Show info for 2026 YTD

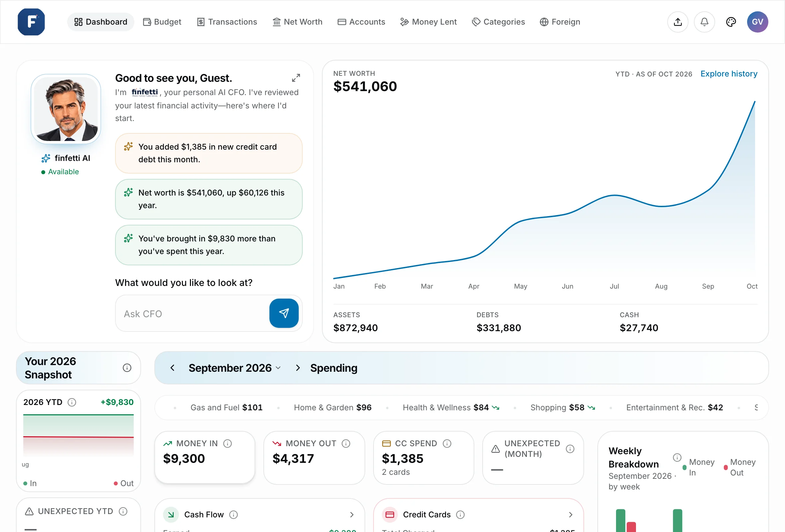[72, 402]
